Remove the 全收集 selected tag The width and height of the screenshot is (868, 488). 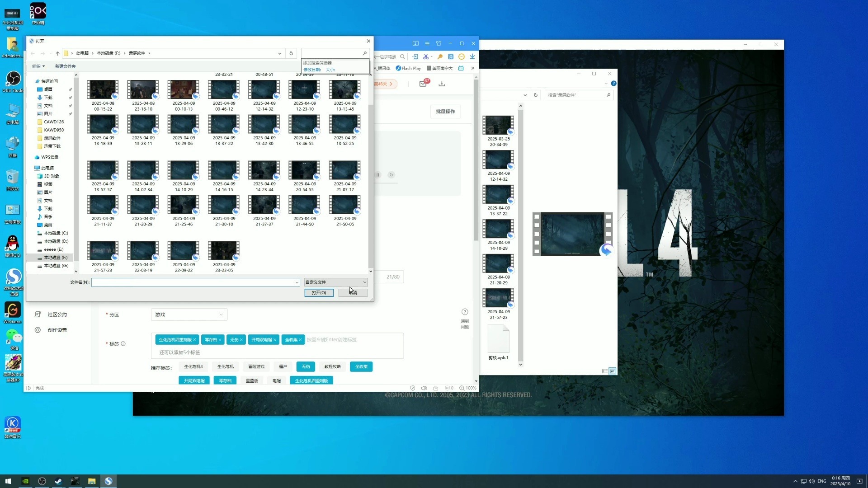[300, 340]
